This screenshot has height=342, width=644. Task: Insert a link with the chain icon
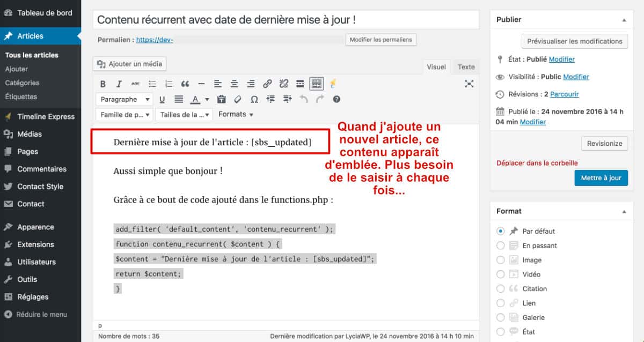point(267,83)
